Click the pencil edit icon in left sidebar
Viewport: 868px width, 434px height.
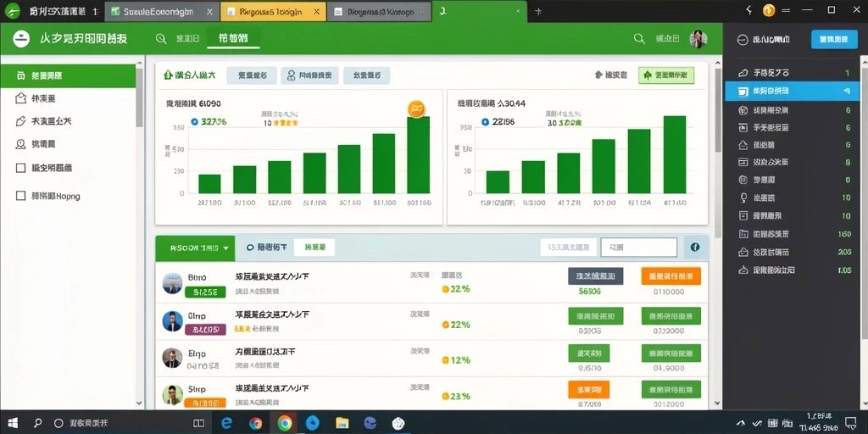pyautogui.click(x=21, y=121)
